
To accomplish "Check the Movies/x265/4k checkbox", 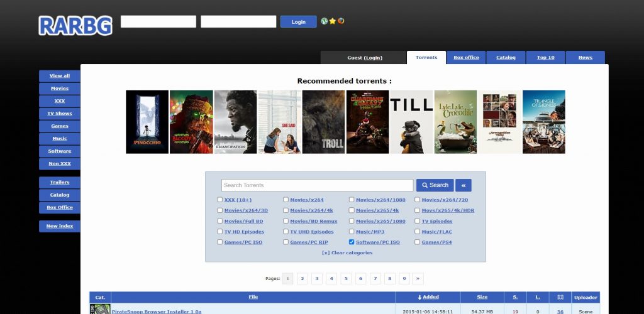I will click(352, 210).
